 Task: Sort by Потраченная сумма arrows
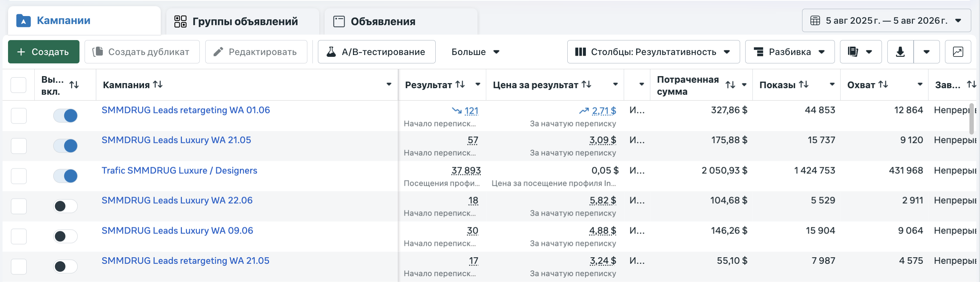coord(730,85)
